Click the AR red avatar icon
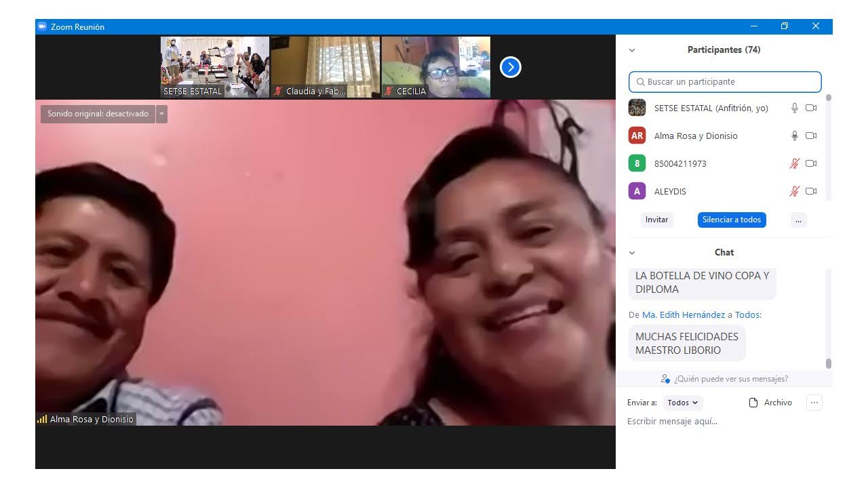 [x=637, y=136]
